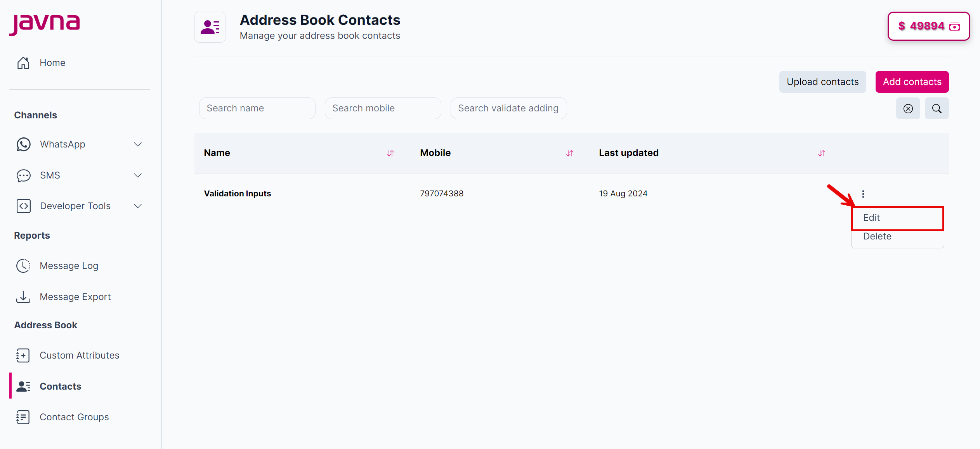
Task: Sort by Mobile column arrows icon
Action: coord(569,153)
